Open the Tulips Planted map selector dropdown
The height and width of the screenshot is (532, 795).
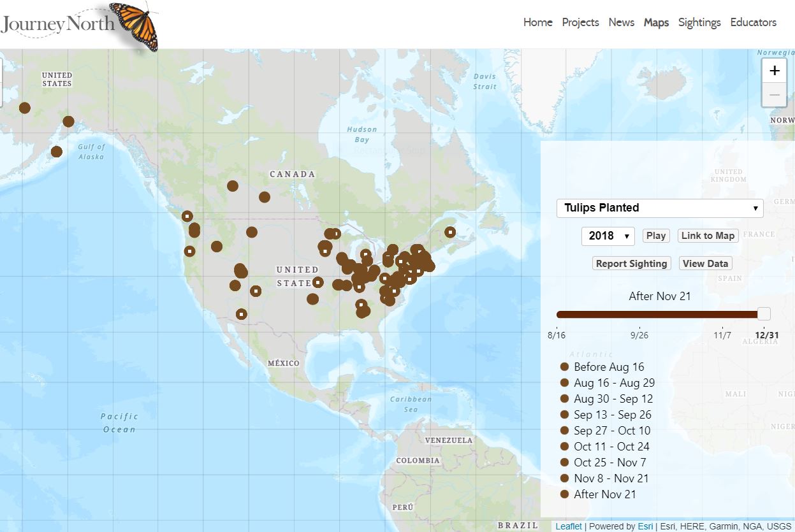point(660,208)
